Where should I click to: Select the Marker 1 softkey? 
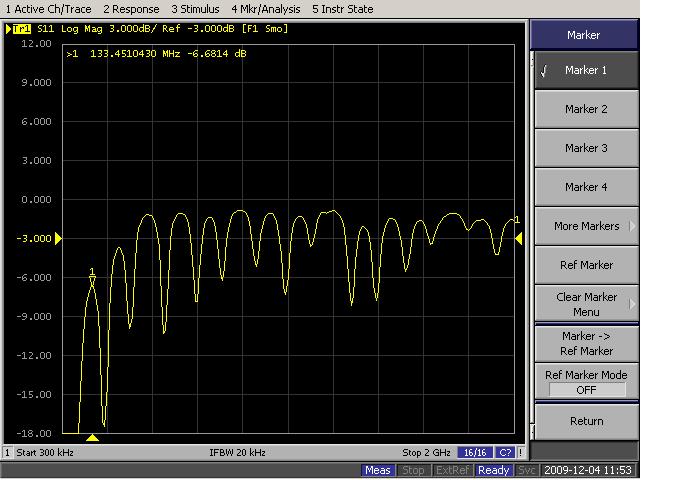pos(586,70)
